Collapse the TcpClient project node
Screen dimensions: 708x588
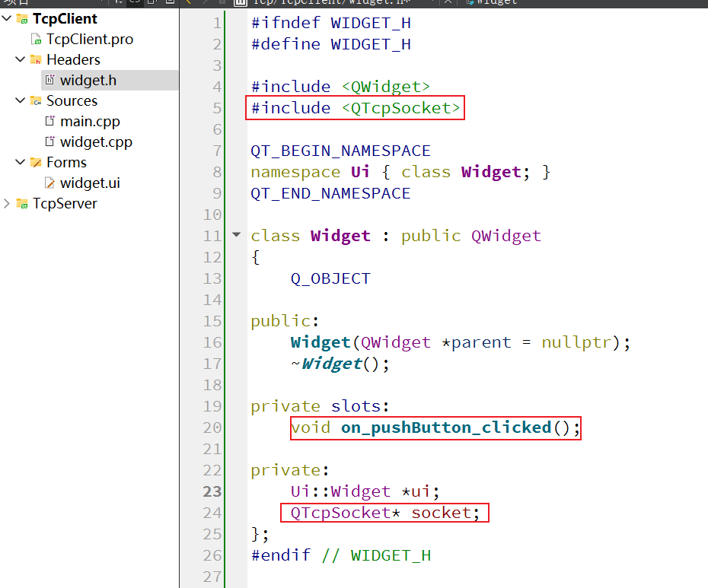coord(7,18)
